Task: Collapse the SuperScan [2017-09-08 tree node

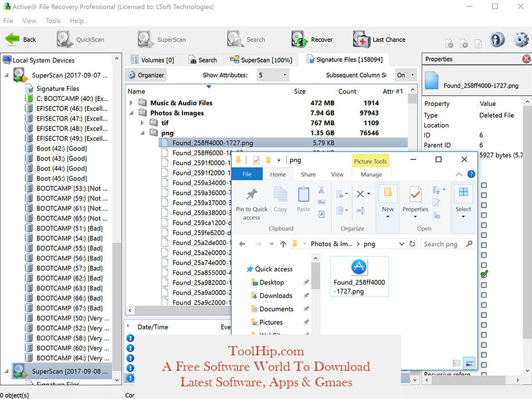Action: coord(6,371)
